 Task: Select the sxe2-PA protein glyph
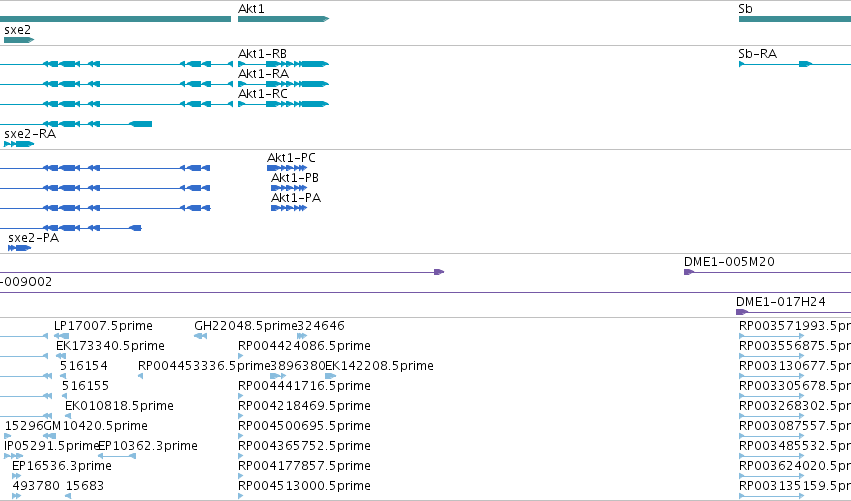(x=20, y=248)
